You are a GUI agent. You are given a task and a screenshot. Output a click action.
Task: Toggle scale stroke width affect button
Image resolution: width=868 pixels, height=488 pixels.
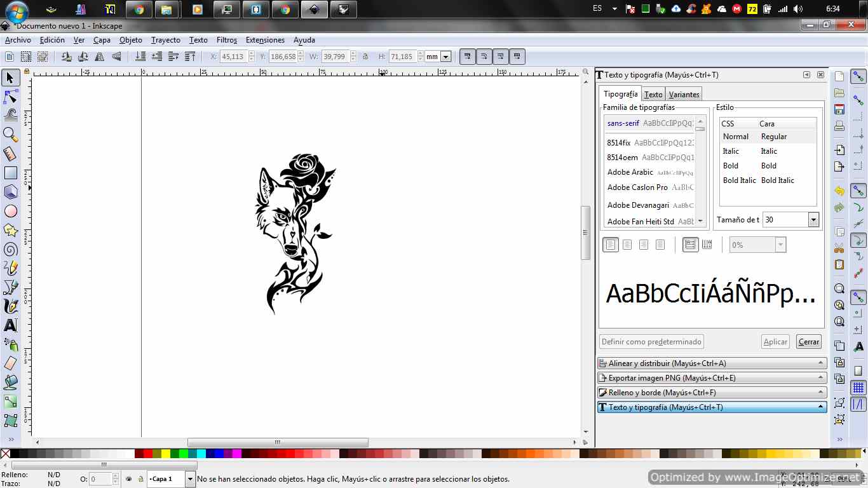click(468, 57)
